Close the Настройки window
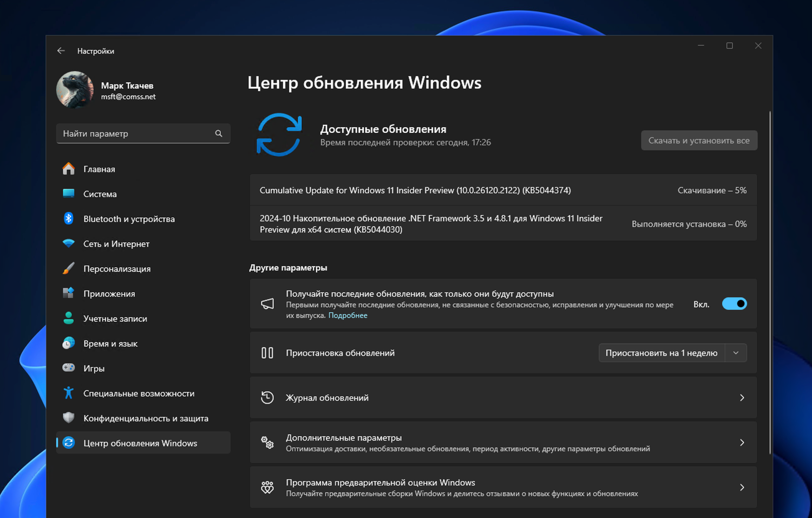 (758, 46)
